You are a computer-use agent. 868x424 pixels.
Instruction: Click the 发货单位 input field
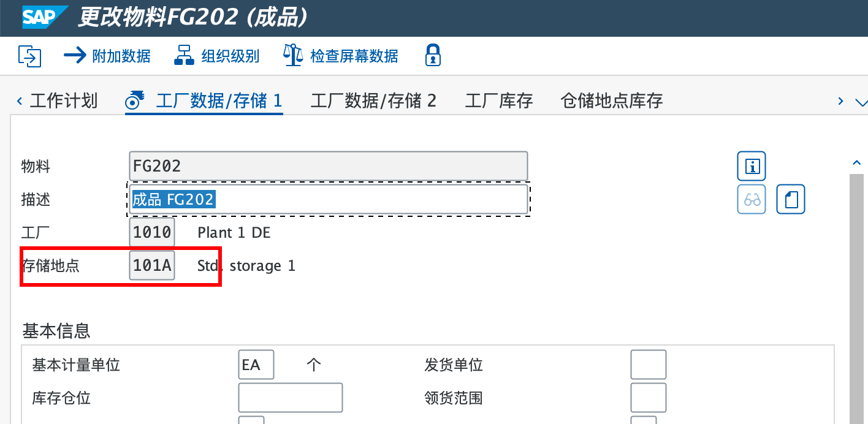pos(648,365)
